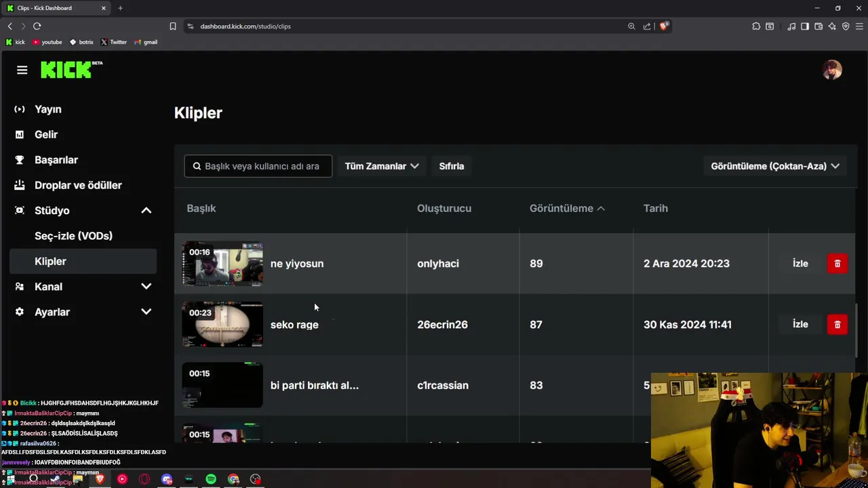868x488 pixels.
Task: Select the Klipler submenu item
Action: 83,261
